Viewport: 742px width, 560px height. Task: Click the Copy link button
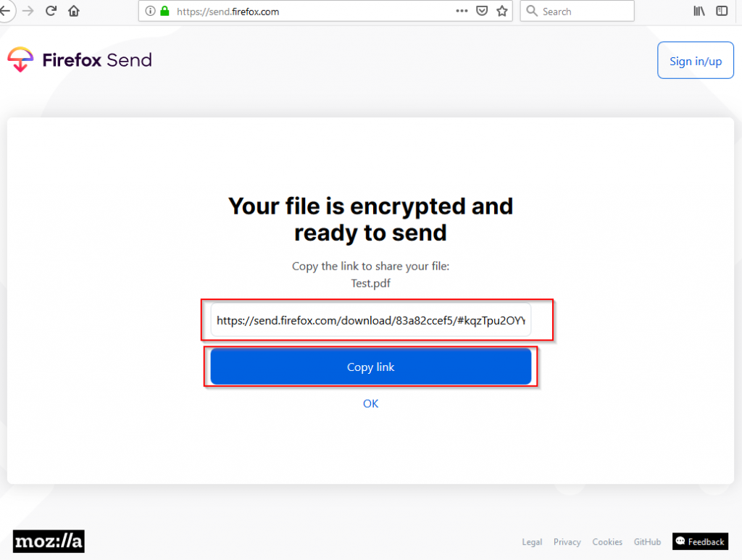tap(370, 367)
